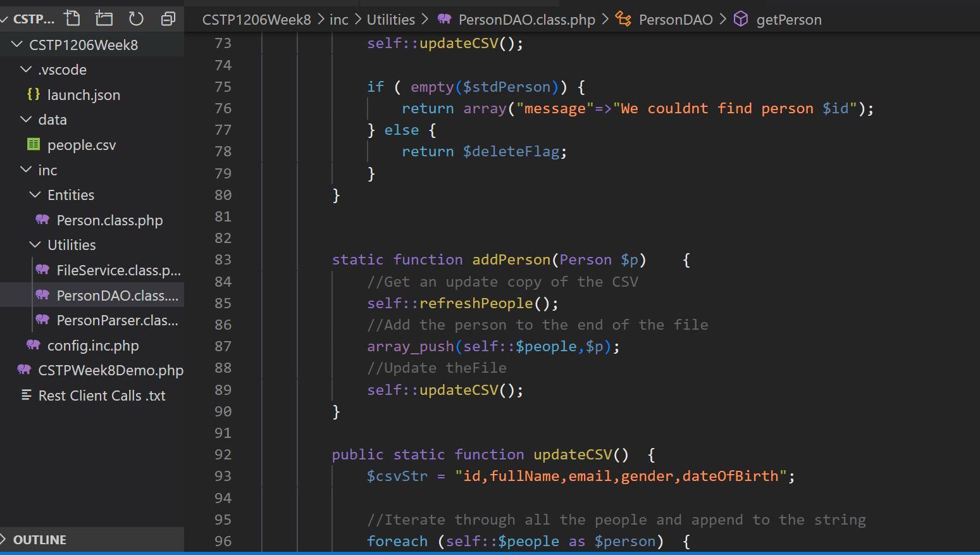Click PersonDAO.class.php in the breadcrumb
The height and width of the screenshot is (555, 980).
[x=526, y=20]
